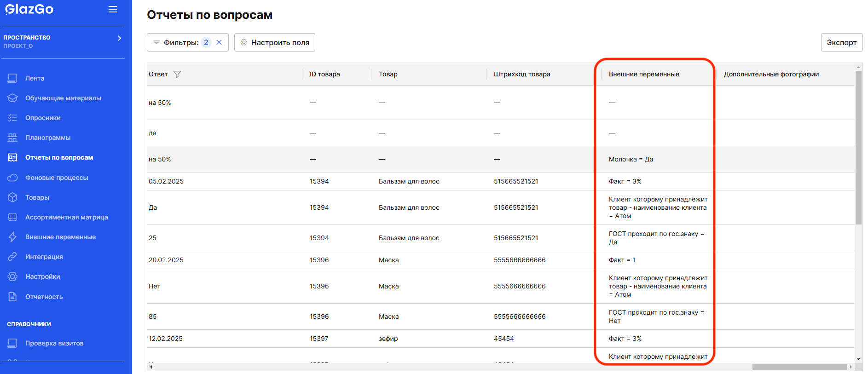The height and width of the screenshot is (374, 868).
Task: Expand the Пространство project switcher arrow
Action: click(x=119, y=38)
